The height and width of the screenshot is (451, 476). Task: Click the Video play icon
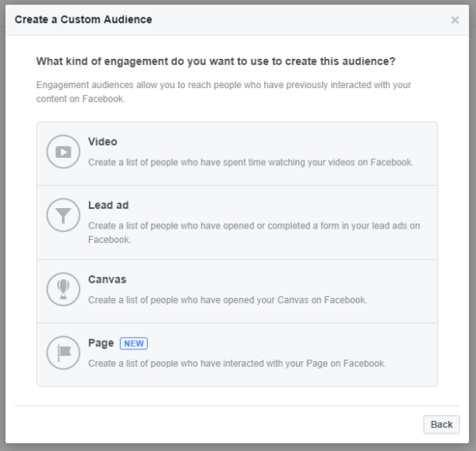point(62,152)
